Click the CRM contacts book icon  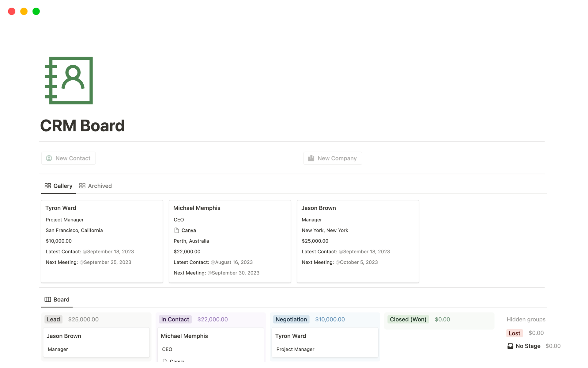69,80
